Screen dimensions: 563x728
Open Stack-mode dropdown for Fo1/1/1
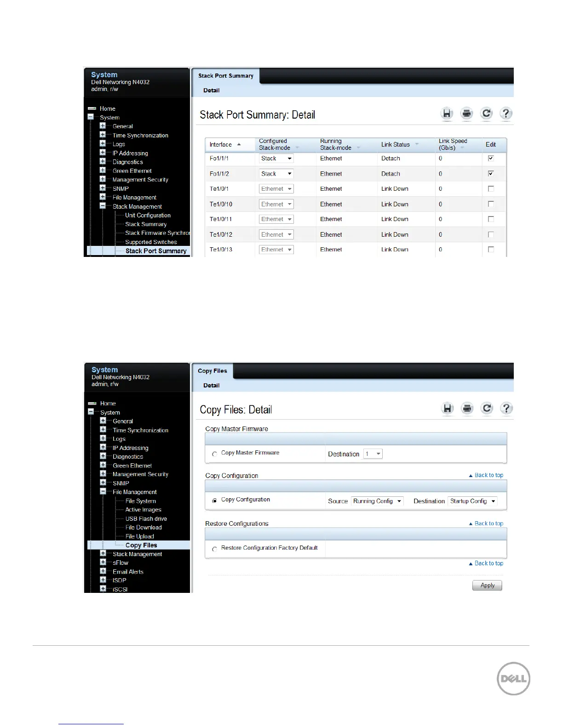tap(276, 159)
